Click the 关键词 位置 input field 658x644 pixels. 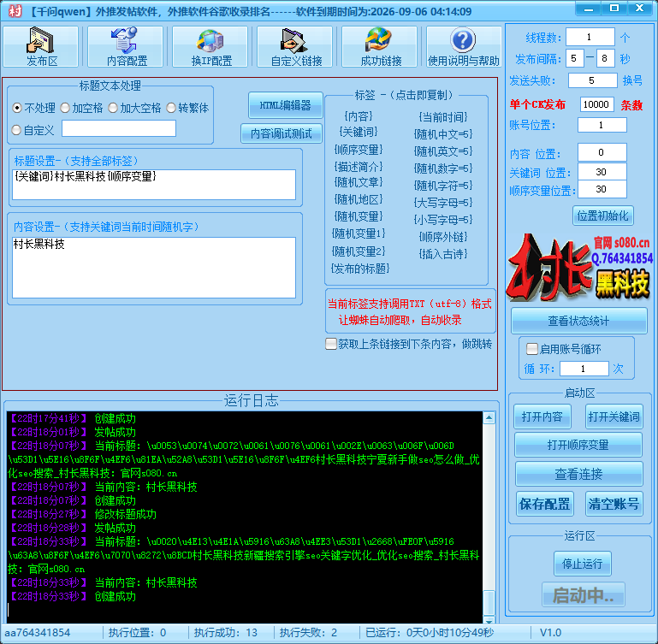[602, 172]
